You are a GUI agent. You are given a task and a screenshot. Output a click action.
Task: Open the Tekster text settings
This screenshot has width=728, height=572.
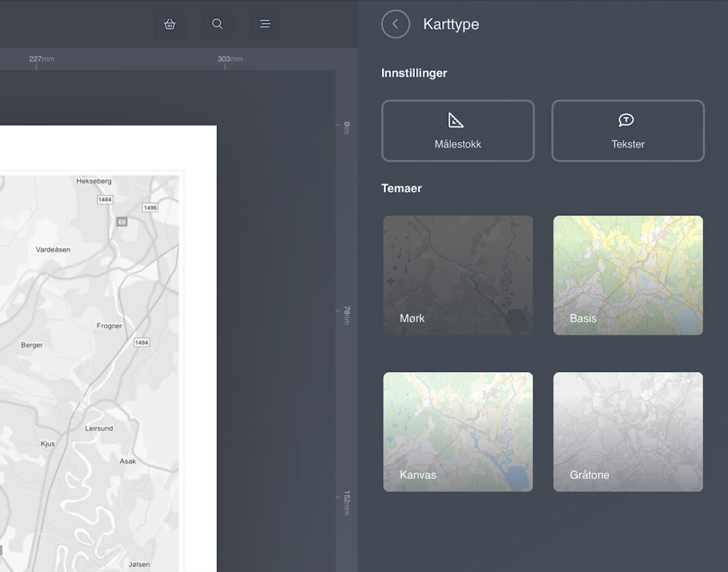(627, 130)
